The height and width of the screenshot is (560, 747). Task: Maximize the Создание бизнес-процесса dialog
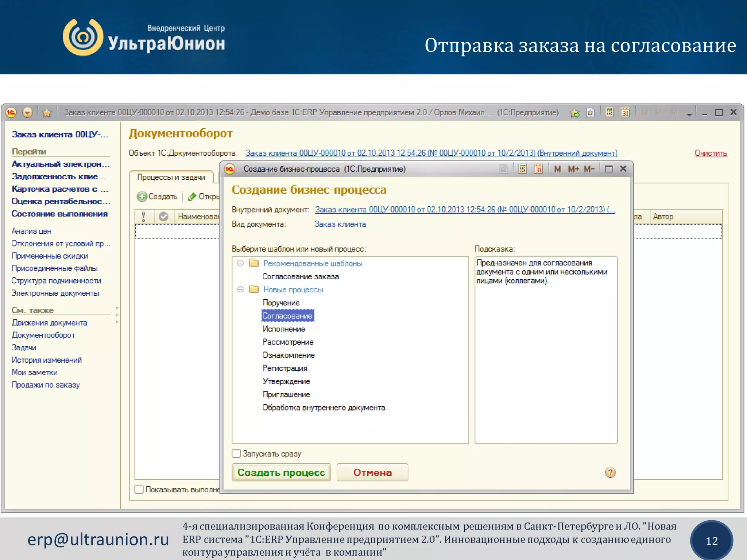[x=608, y=169]
